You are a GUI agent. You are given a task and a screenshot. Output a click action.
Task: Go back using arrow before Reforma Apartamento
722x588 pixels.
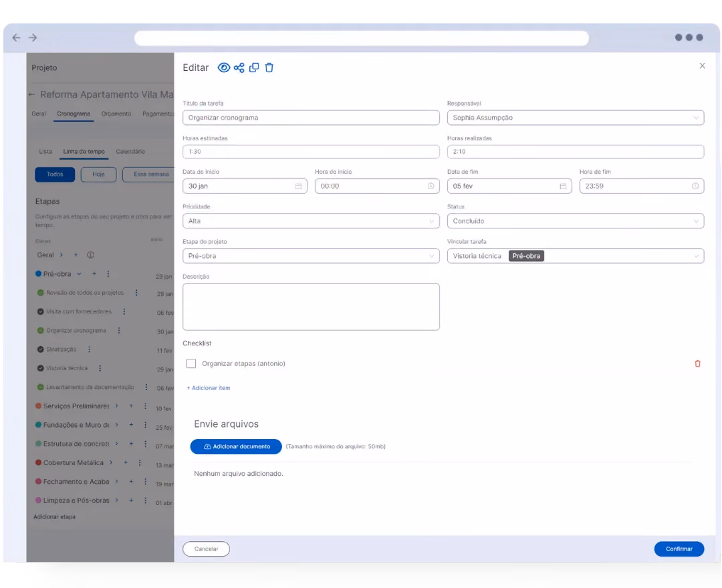point(32,94)
